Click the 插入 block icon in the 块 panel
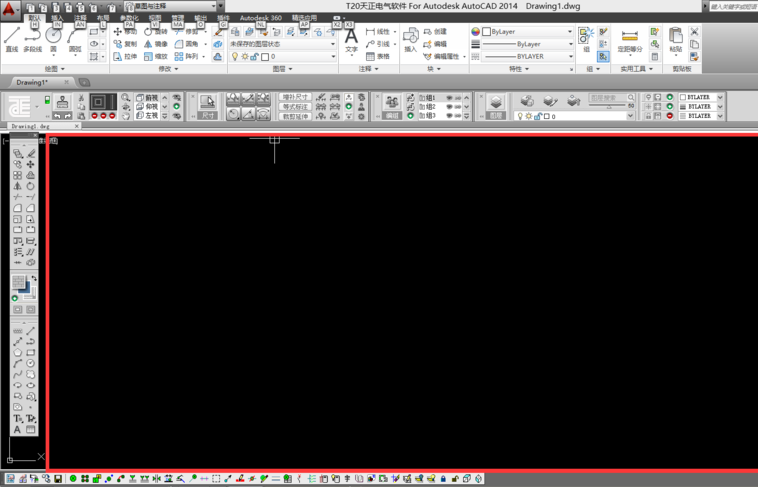 point(411,39)
